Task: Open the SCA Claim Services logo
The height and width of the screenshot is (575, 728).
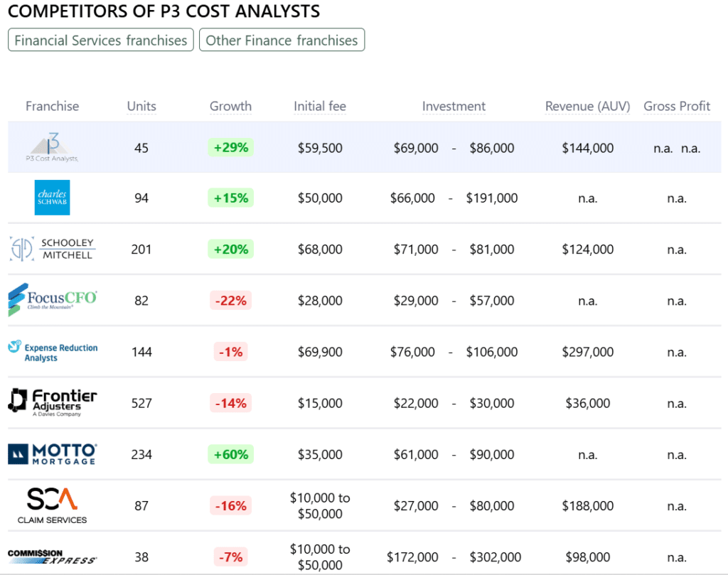Action: (52, 506)
